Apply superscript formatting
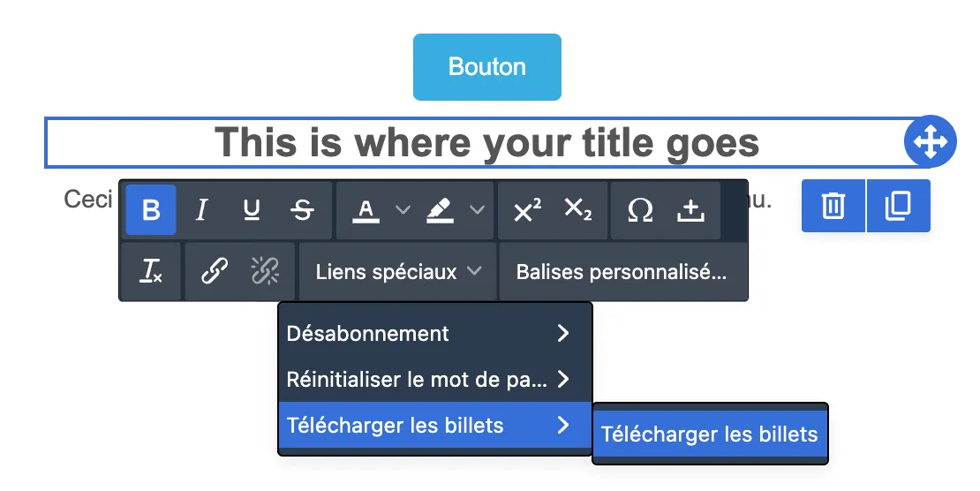Image resolution: width=980 pixels, height=491 pixels. point(527,210)
